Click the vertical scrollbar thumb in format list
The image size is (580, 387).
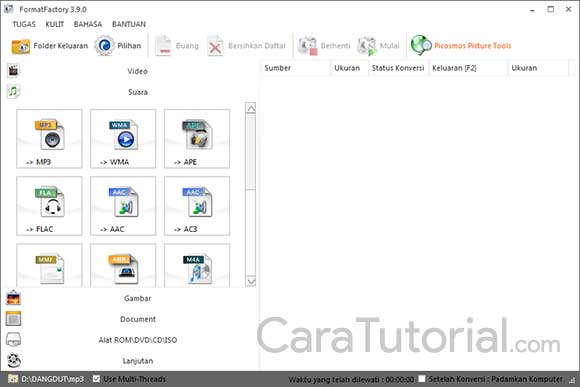point(250,152)
